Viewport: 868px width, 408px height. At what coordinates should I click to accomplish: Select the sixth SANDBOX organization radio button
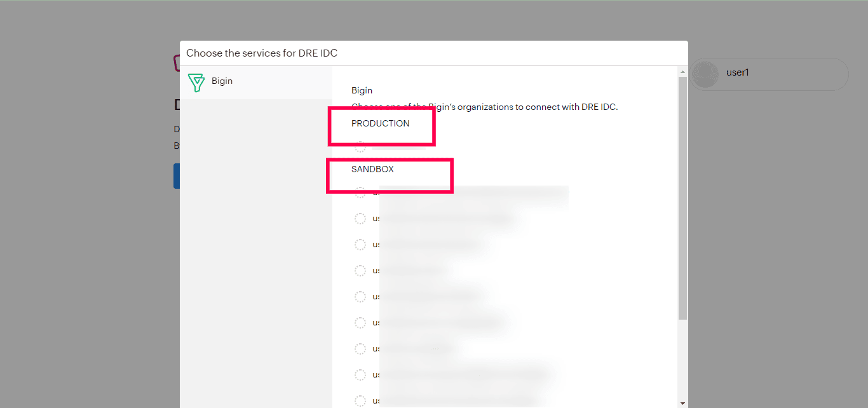[x=360, y=323]
